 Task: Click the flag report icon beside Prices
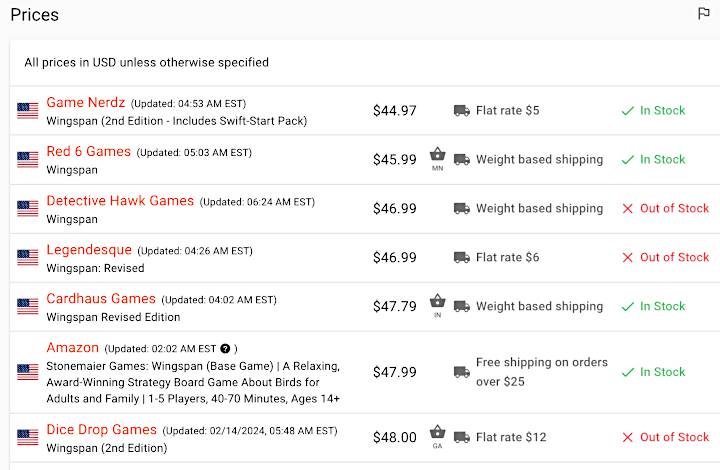(x=703, y=14)
